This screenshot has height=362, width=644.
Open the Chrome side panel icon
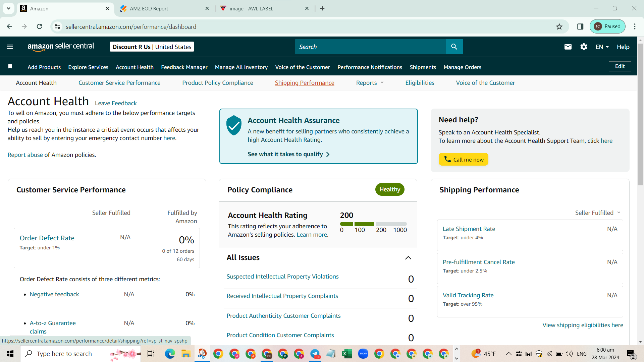580,27
